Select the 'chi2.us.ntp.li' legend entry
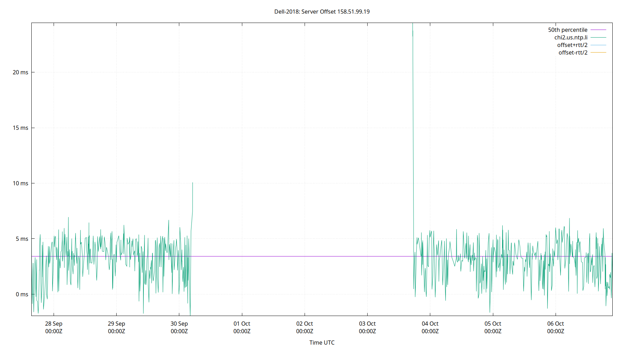The image size is (644, 348). (571, 38)
